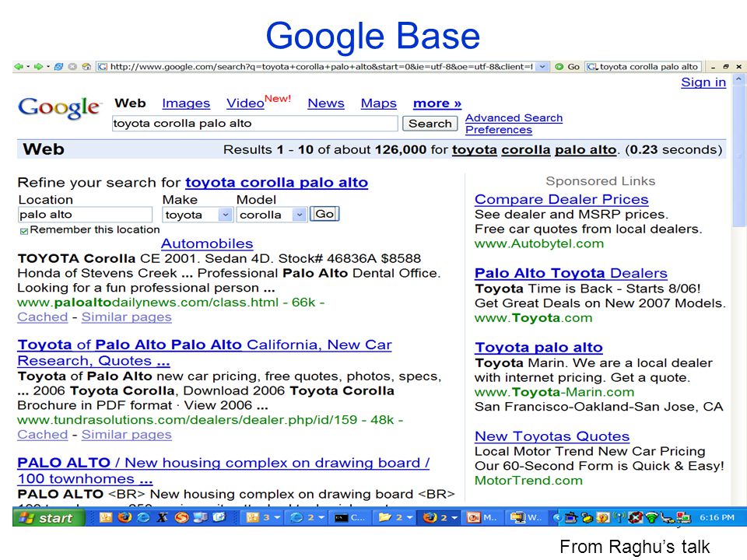Open Palo Alto Toyota Dealers sponsored link
This screenshot has height=560, width=747.
click(x=570, y=273)
